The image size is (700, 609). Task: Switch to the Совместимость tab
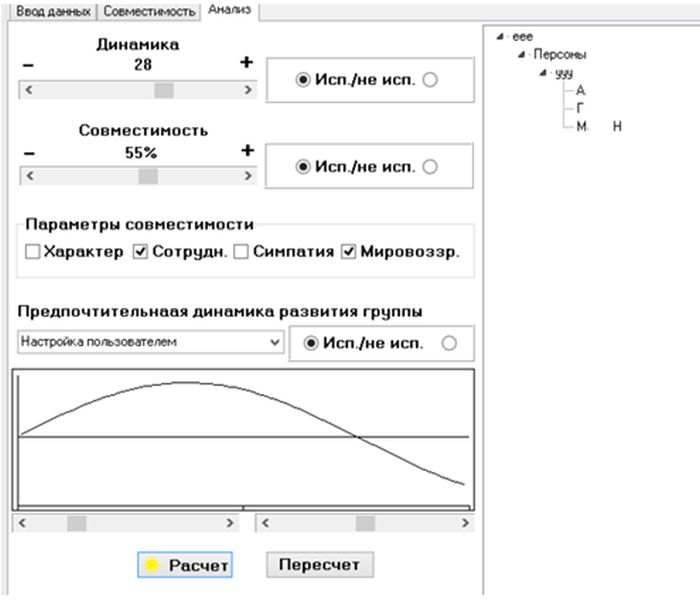149,12
